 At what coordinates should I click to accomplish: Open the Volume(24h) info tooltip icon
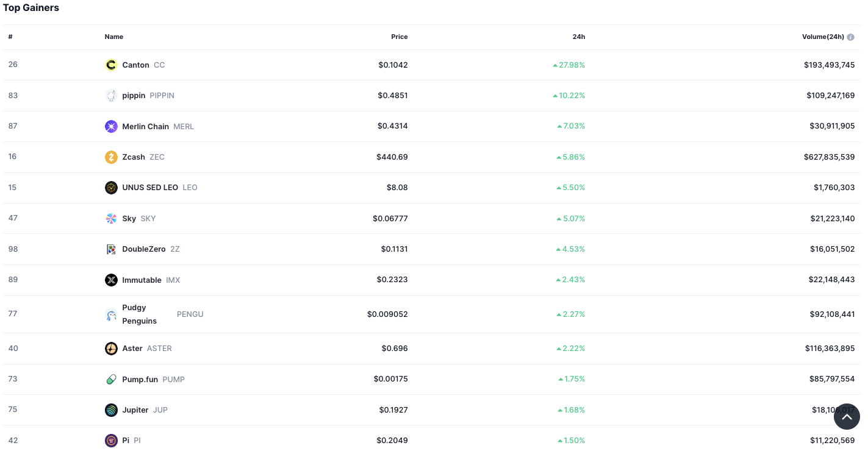[x=851, y=37]
